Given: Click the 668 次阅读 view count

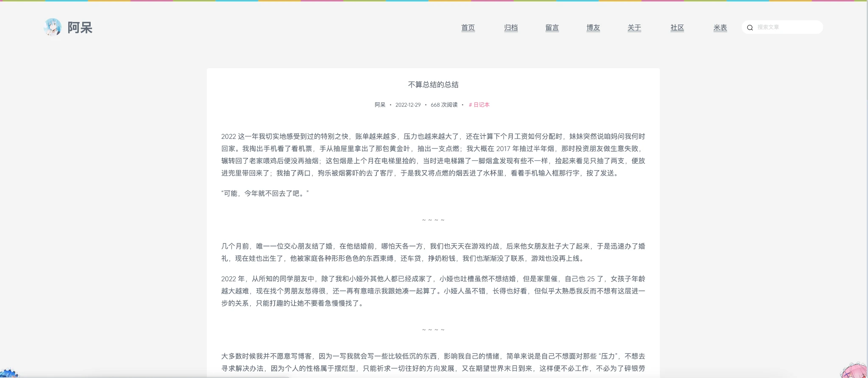Looking at the screenshot, I should point(444,105).
